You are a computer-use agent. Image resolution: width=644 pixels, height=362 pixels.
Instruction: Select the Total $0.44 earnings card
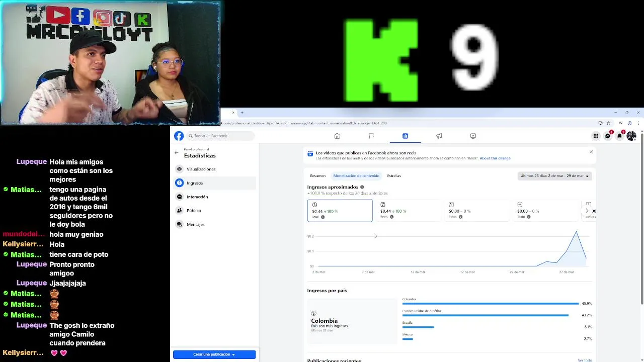point(340,211)
